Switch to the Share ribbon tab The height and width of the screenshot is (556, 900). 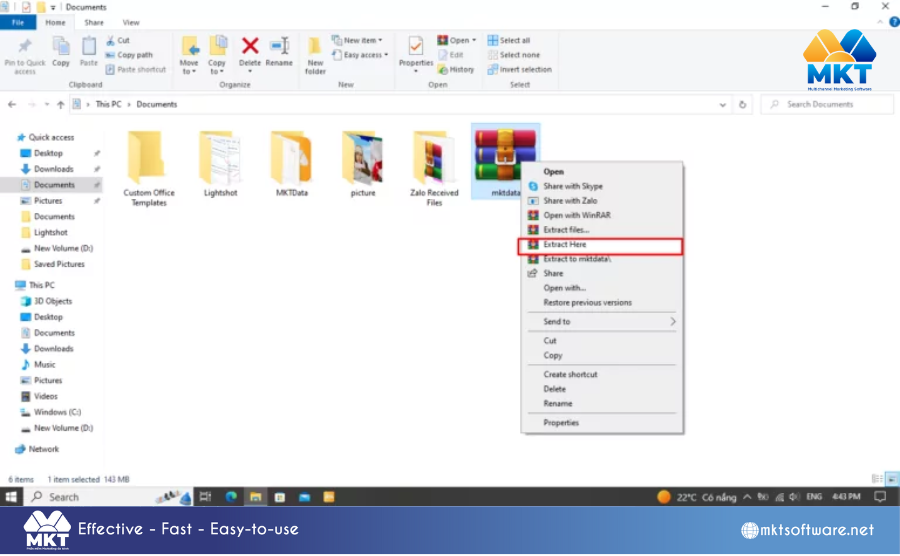[x=94, y=22]
